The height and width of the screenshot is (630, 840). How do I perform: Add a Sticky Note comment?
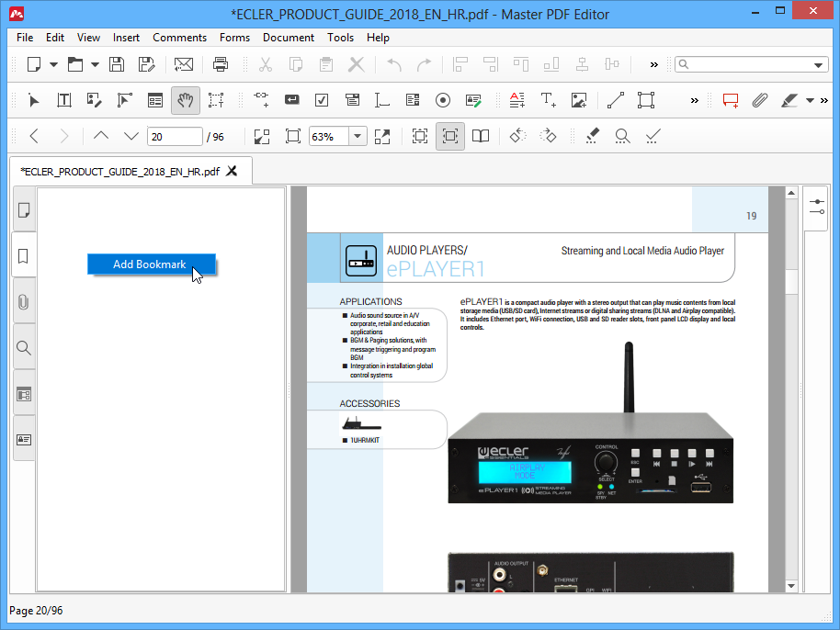tap(731, 101)
